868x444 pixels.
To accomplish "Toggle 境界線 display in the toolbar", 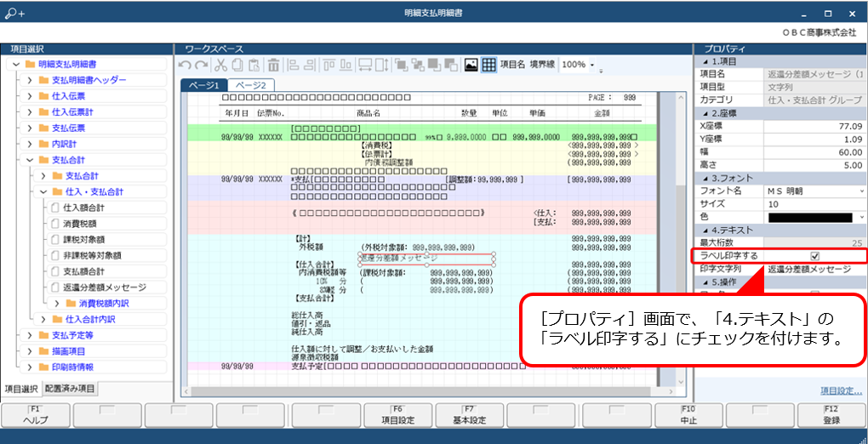I will [x=543, y=65].
